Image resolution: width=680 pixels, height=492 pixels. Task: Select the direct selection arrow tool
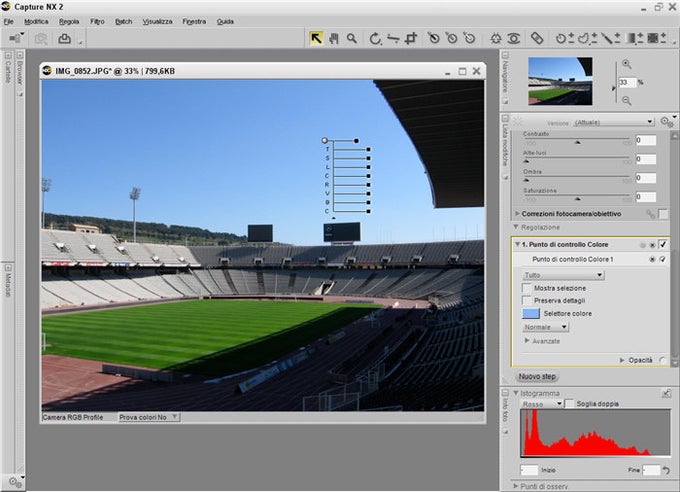coord(316,39)
